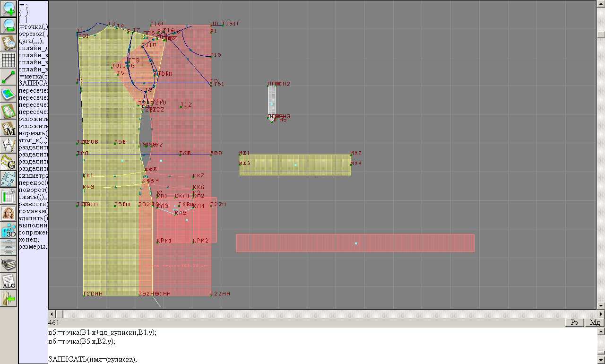Open the green spreadsheet table icon

(9, 196)
